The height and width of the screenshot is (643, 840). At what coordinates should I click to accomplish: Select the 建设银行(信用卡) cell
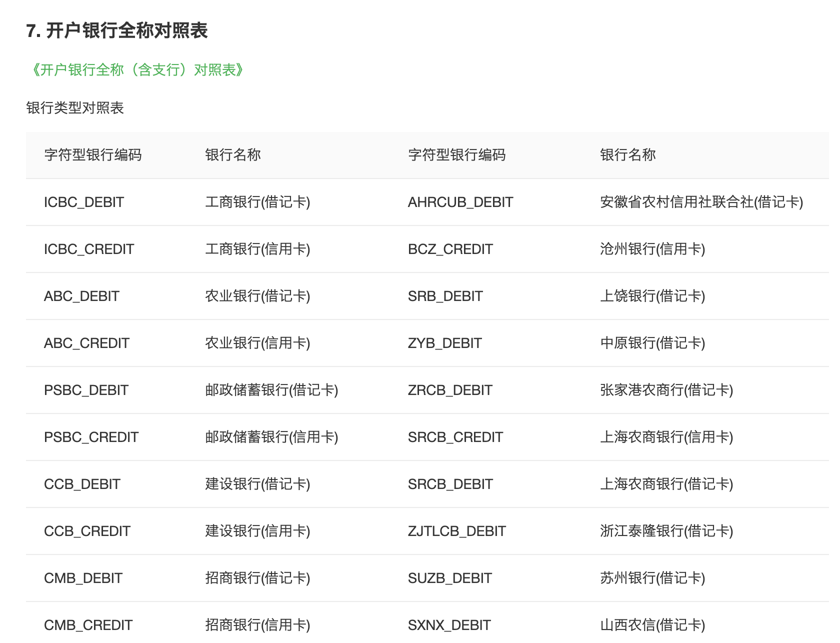point(258,531)
